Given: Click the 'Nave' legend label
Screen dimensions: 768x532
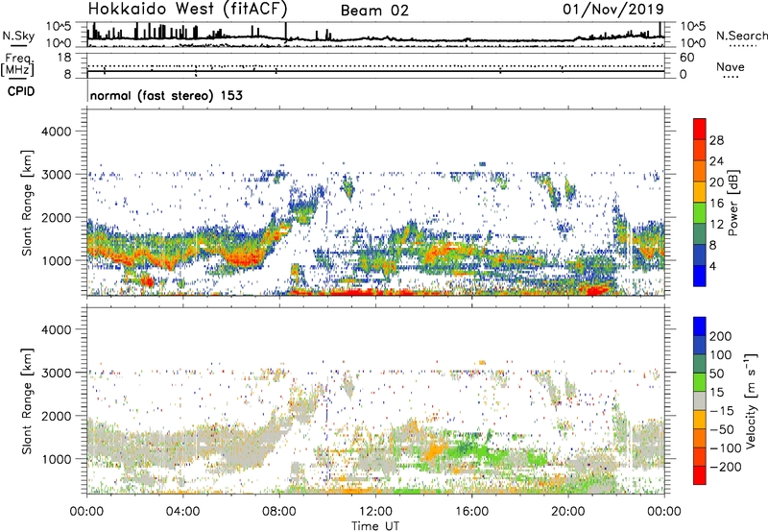Looking at the screenshot, I should pos(731,66).
